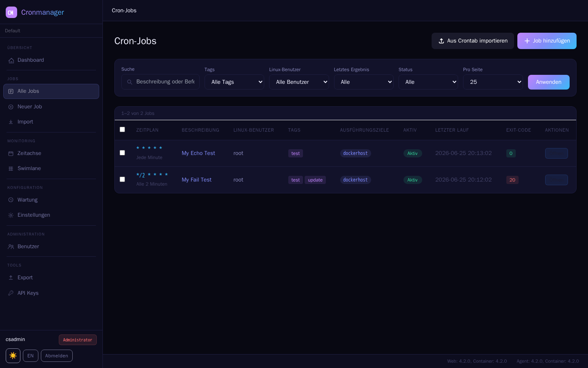Open Dashboard via its home icon
The width and height of the screenshot is (588, 368).
click(11, 61)
